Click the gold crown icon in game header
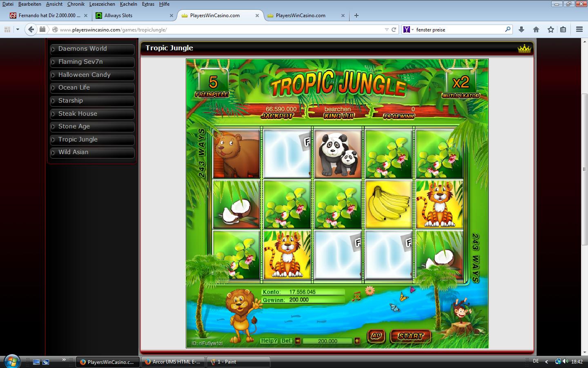The image size is (588, 368). pos(524,48)
